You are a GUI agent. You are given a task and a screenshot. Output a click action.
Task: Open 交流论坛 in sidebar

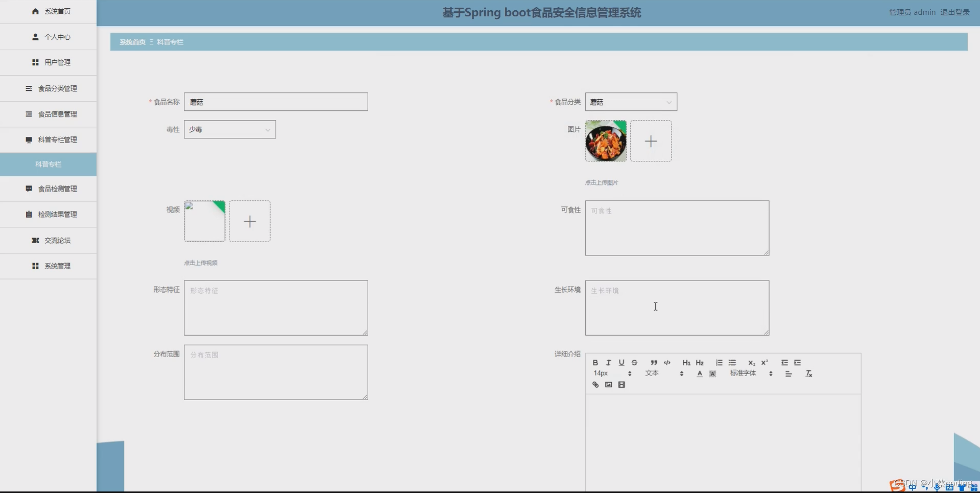click(49, 240)
